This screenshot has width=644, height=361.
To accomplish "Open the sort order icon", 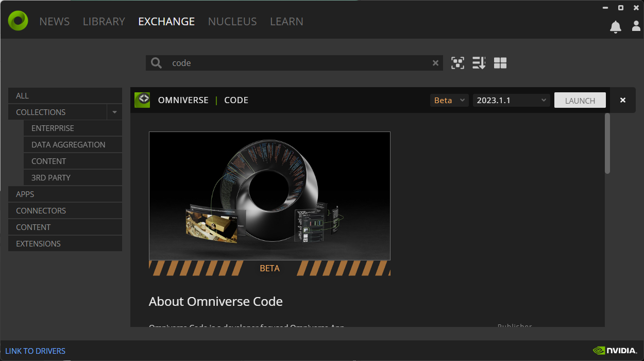I will click(479, 63).
